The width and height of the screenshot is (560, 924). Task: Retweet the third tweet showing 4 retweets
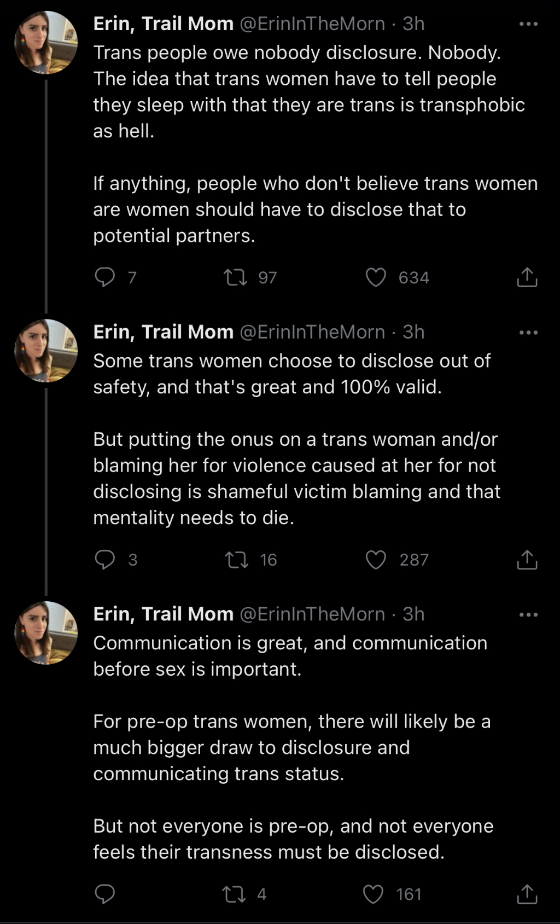tap(234, 894)
